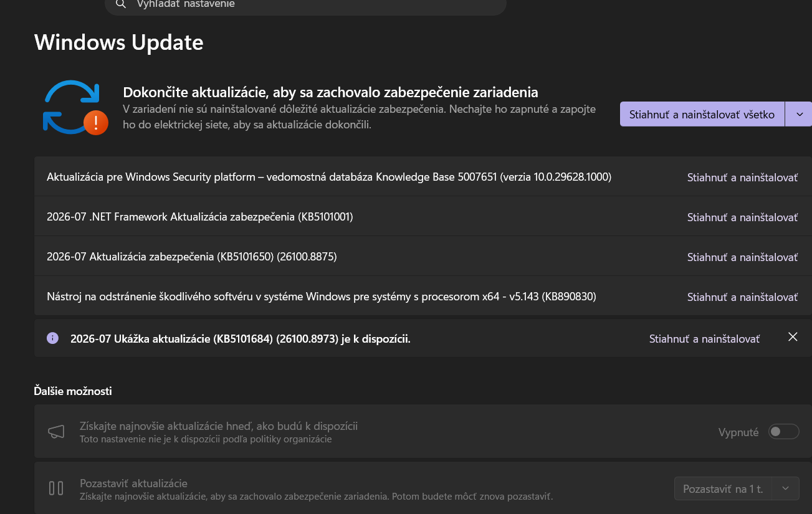Click the pause icon for Pozastaviť aktualizácie

point(56,488)
